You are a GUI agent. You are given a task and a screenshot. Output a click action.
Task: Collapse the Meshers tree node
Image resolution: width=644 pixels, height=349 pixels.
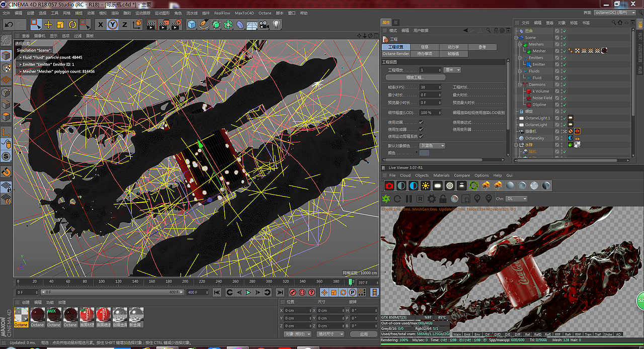click(520, 44)
